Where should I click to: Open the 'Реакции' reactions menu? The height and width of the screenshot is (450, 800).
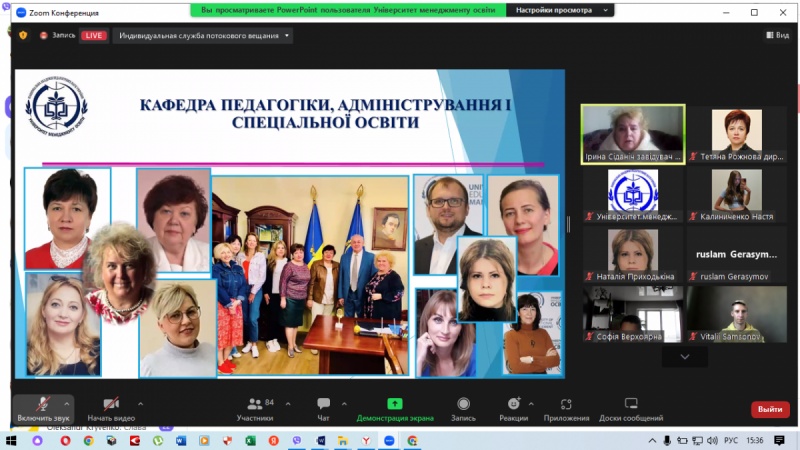tap(513, 409)
